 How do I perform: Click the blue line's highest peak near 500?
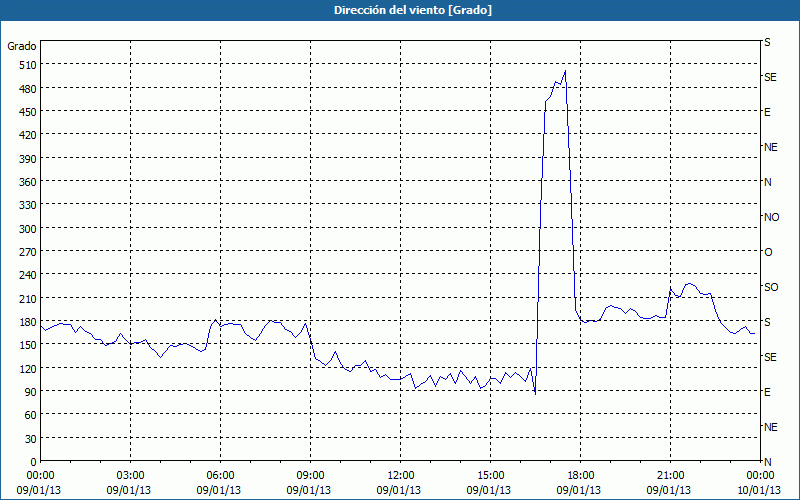pyautogui.click(x=565, y=71)
